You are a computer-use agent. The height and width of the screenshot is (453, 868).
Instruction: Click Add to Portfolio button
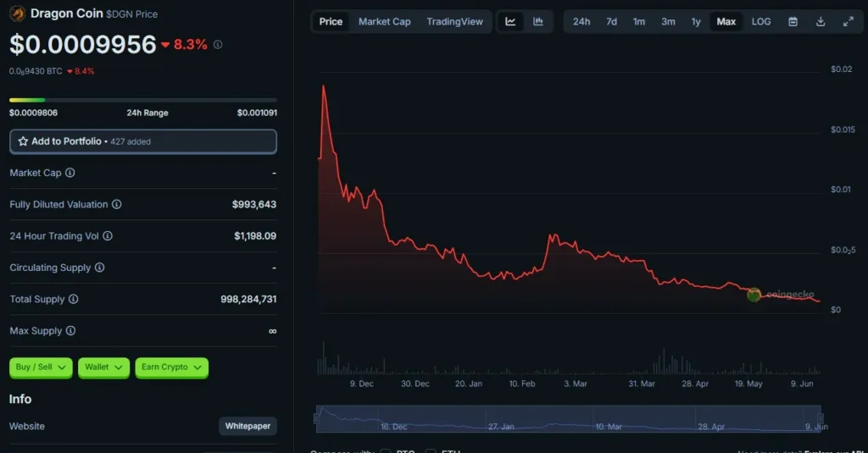pos(142,141)
